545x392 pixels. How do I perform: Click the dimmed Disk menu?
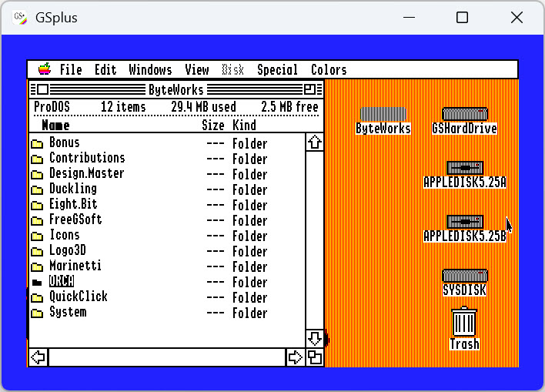pyautogui.click(x=233, y=70)
